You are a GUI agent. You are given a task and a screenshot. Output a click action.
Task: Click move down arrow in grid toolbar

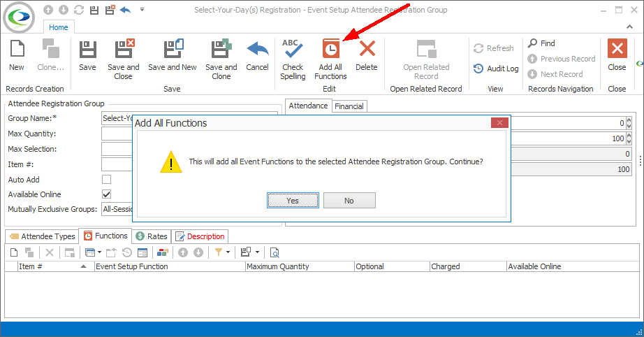[x=198, y=252]
